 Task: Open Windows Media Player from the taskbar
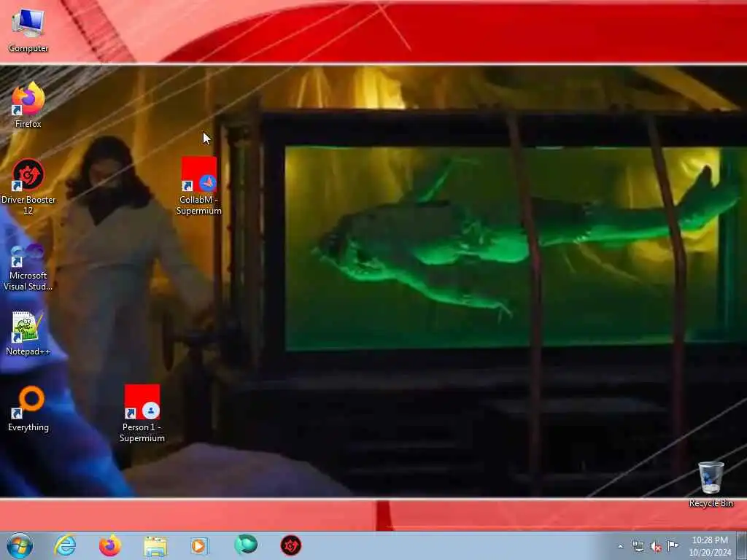[x=199, y=545]
